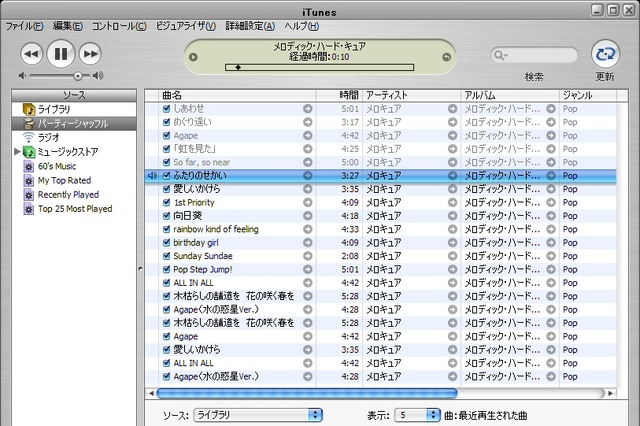Viewport: 640px width, 426px height.
Task: Select パーティーシャッフル party shuffle source
Action: pyautogui.click(x=73, y=123)
